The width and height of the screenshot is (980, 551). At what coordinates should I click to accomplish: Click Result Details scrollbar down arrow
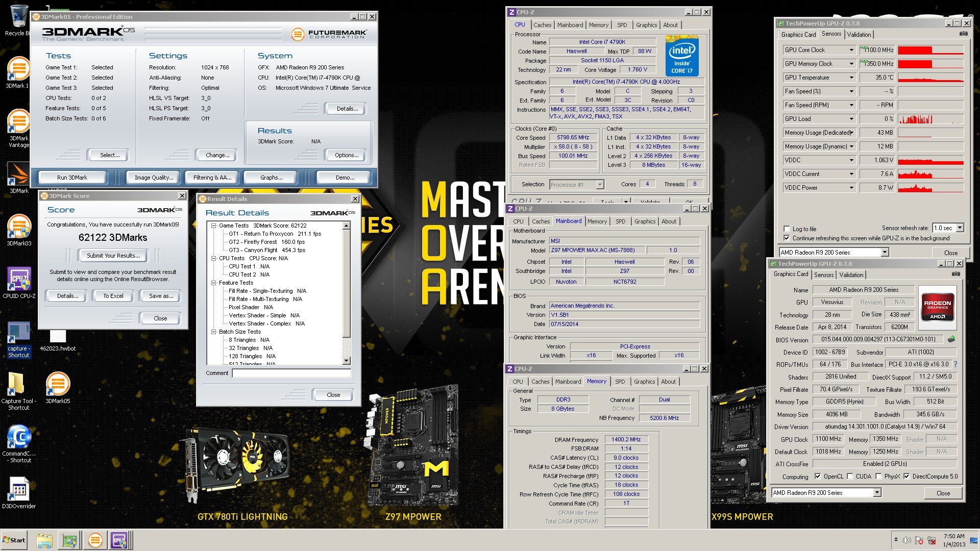click(x=347, y=361)
